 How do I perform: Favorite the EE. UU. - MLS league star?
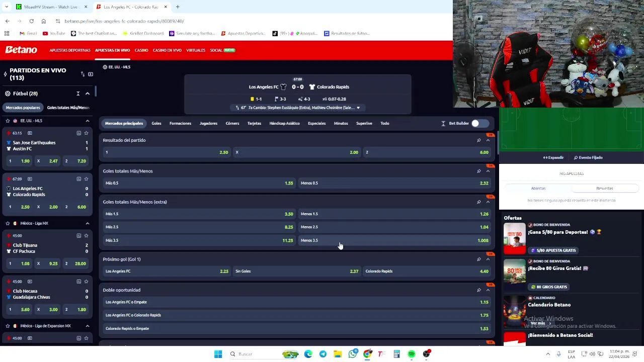coord(8,121)
